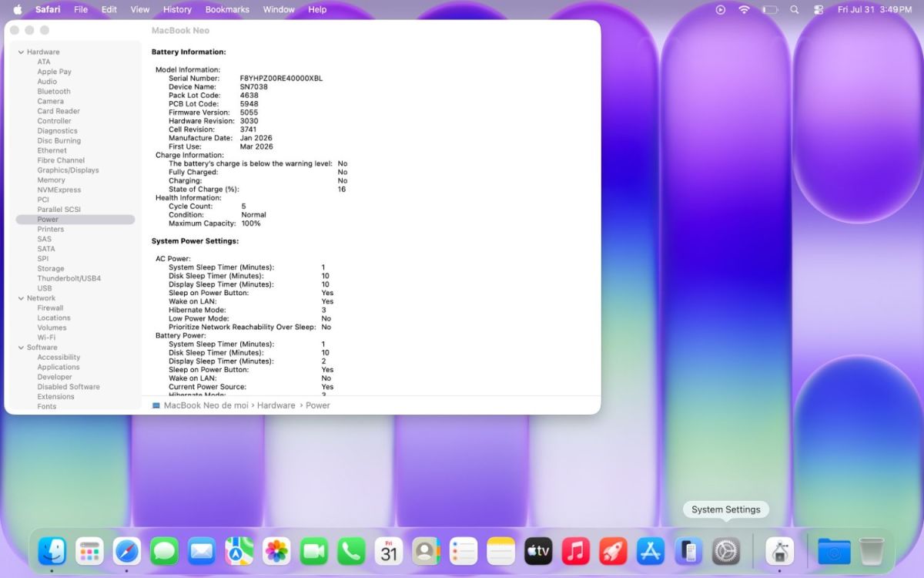Open Control Center in the menu bar
Viewport: 924px width, 578px height.
pos(819,9)
